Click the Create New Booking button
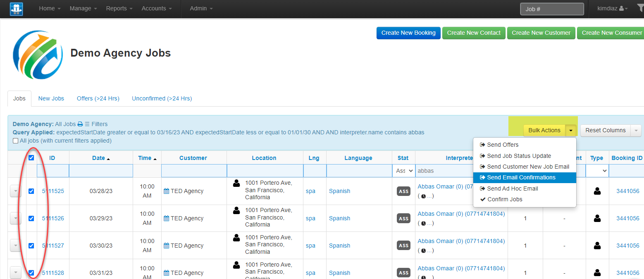The width and height of the screenshot is (644, 279). [408, 33]
